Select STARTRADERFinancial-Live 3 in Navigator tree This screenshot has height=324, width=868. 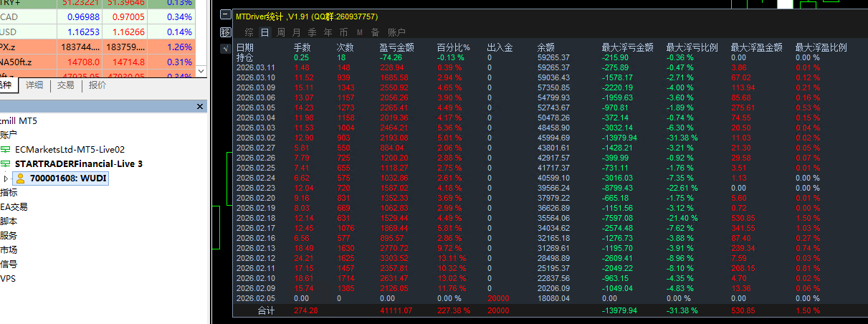pos(79,163)
